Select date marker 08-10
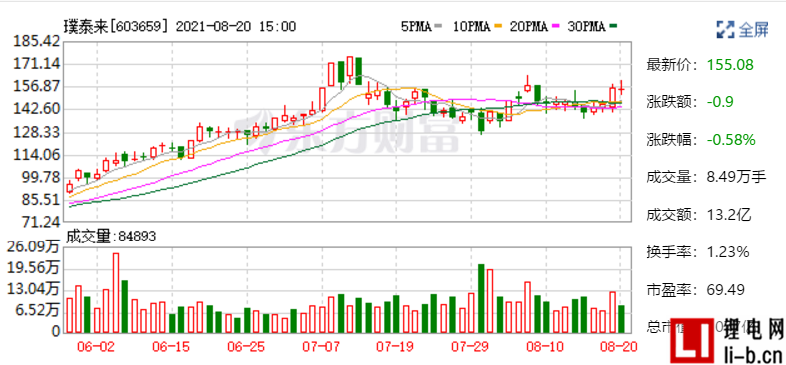Viewport: 786px width, 365px height. click(x=546, y=347)
